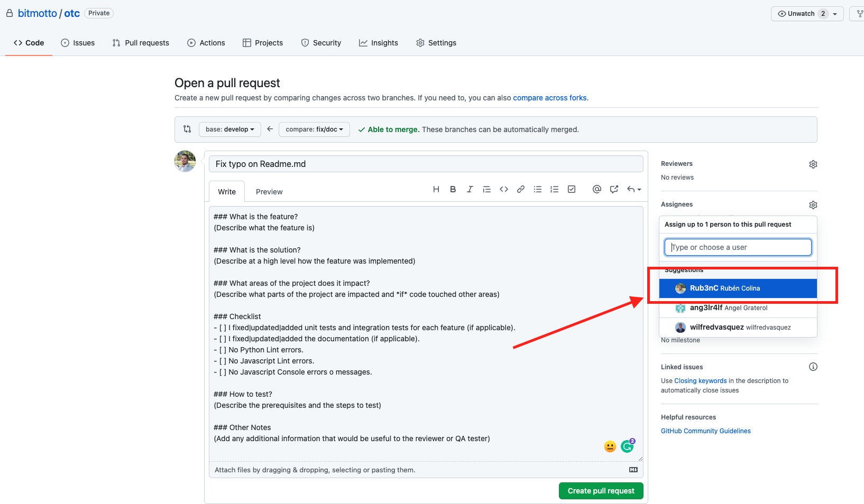This screenshot has height=504, width=864.
Task: Insert a numbered list
Action: point(554,189)
